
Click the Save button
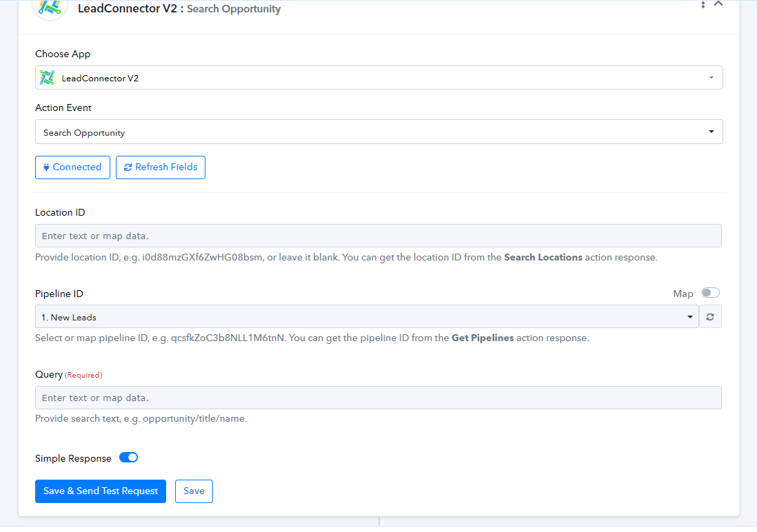point(194,491)
